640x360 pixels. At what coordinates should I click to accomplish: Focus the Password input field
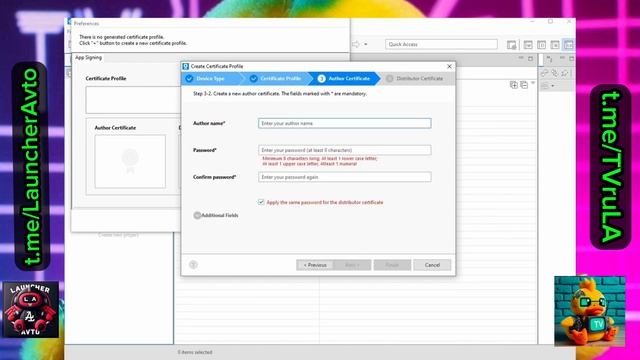[x=344, y=150]
